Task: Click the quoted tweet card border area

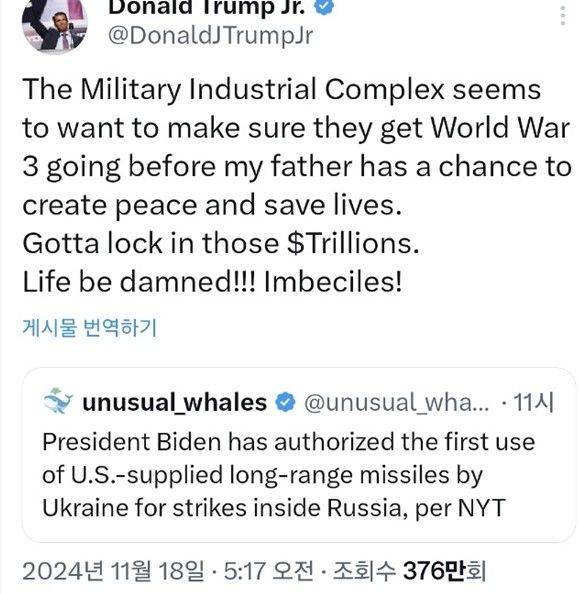Action: 299,455
